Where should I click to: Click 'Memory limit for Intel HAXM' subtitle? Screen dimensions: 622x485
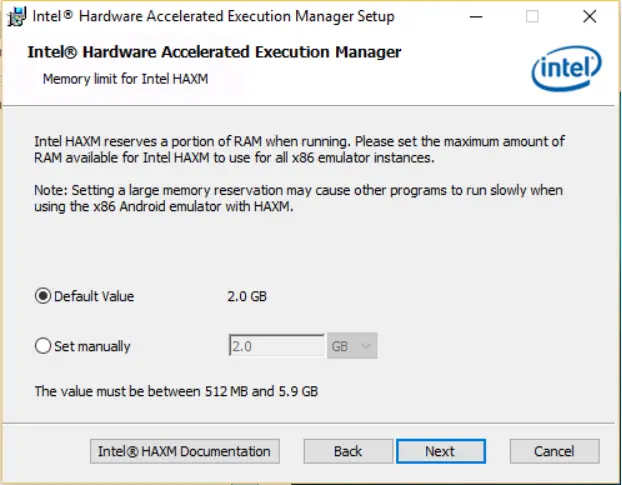[125, 79]
